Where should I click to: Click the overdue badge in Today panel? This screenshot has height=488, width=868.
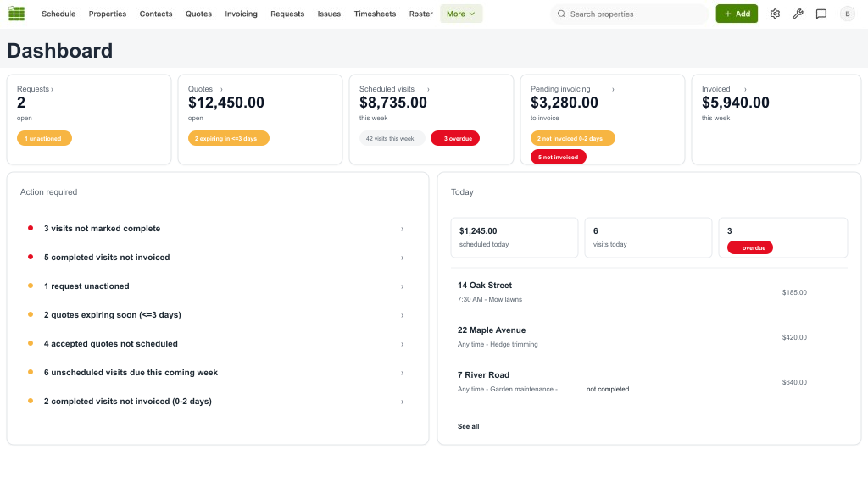750,248
